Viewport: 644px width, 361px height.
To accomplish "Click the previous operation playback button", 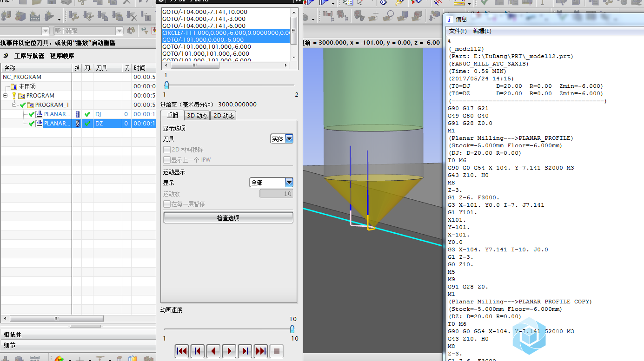I will [x=198, y=351].
